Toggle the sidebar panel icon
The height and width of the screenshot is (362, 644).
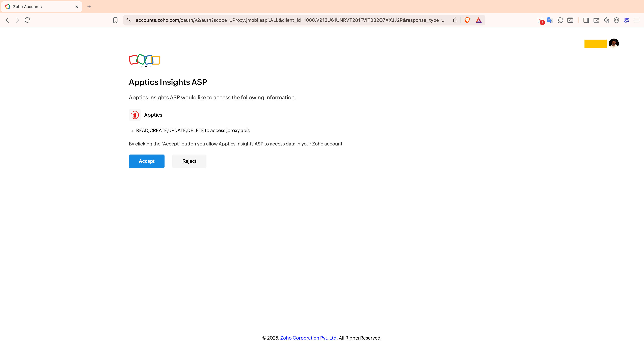pyautogui.click(x=586, y=20)
